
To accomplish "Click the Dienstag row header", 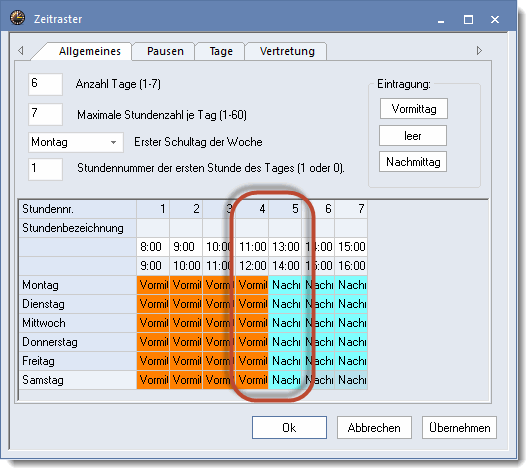I will pyautogui.click(x=78, y=304).
